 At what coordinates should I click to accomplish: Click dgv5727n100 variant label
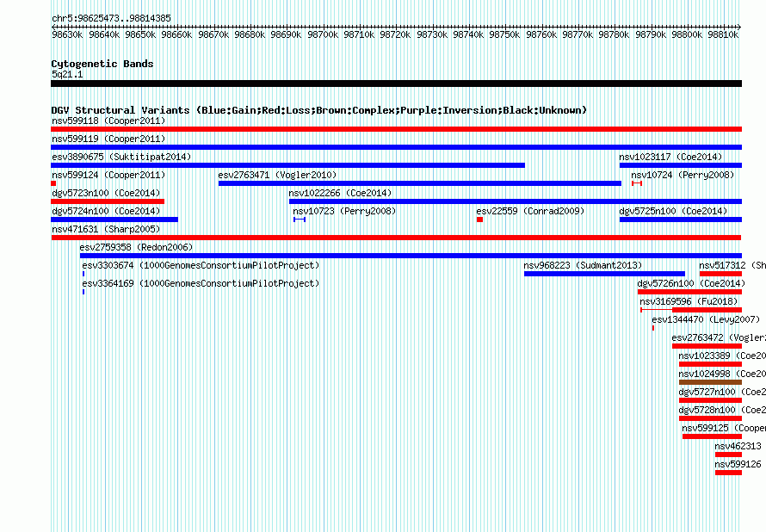coord(722,392)
